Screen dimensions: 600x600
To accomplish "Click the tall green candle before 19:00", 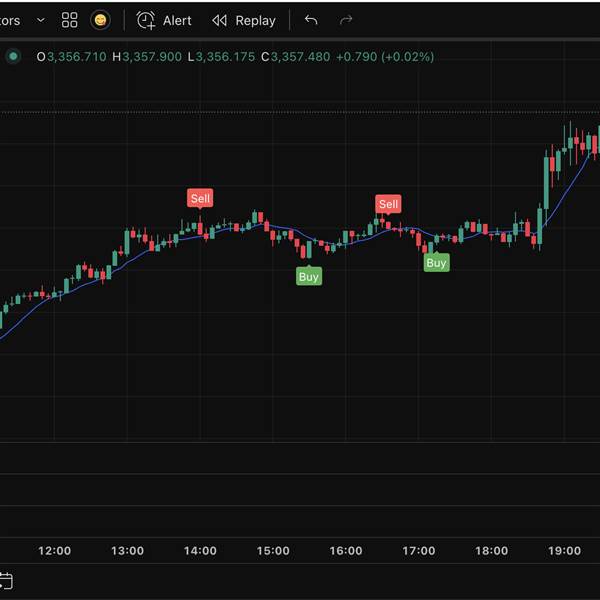I will [546, 183].
